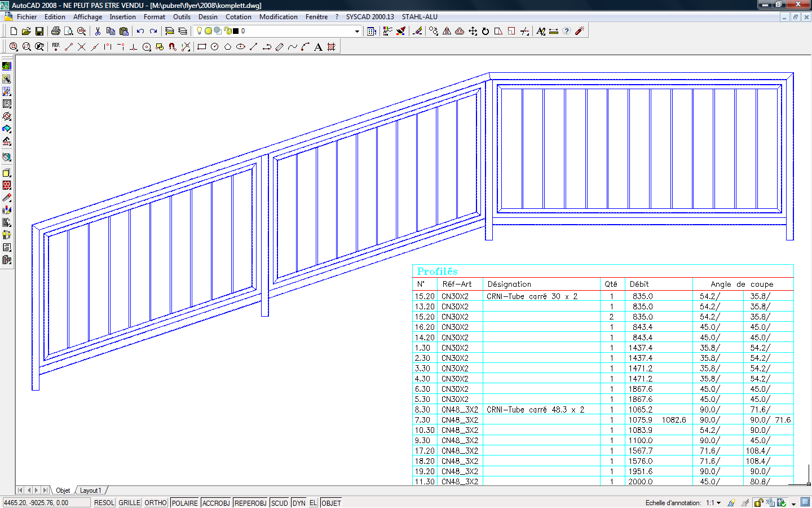Click the black layer color swatch
The width and height of the screenshot is (812, 508).
[236, 31]
